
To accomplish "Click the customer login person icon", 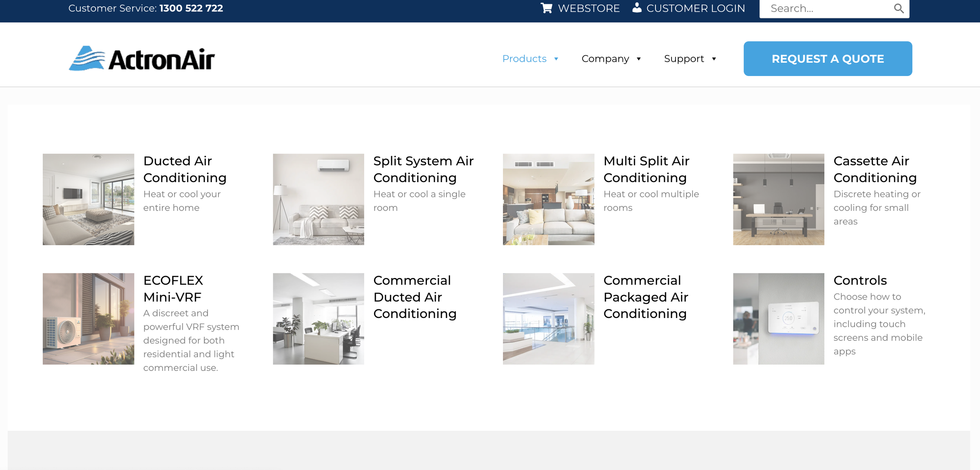I will pos(637,8).
